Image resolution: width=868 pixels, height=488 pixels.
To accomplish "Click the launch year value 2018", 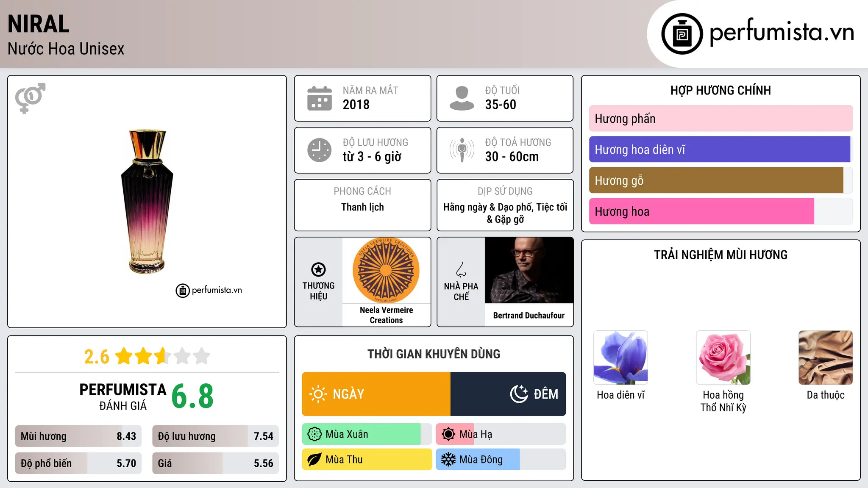I will click(356, 105).
